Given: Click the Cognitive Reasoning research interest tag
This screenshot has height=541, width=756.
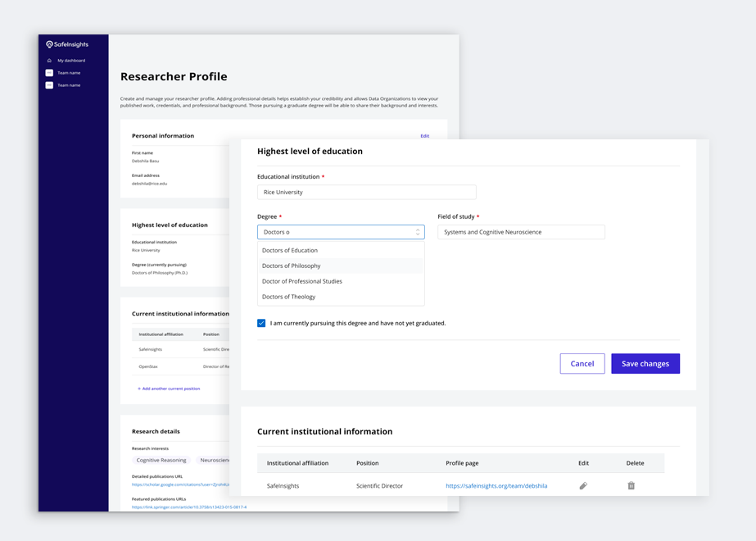Looking at the screenshot, I should pyautogui.click(x=161, y=461).
